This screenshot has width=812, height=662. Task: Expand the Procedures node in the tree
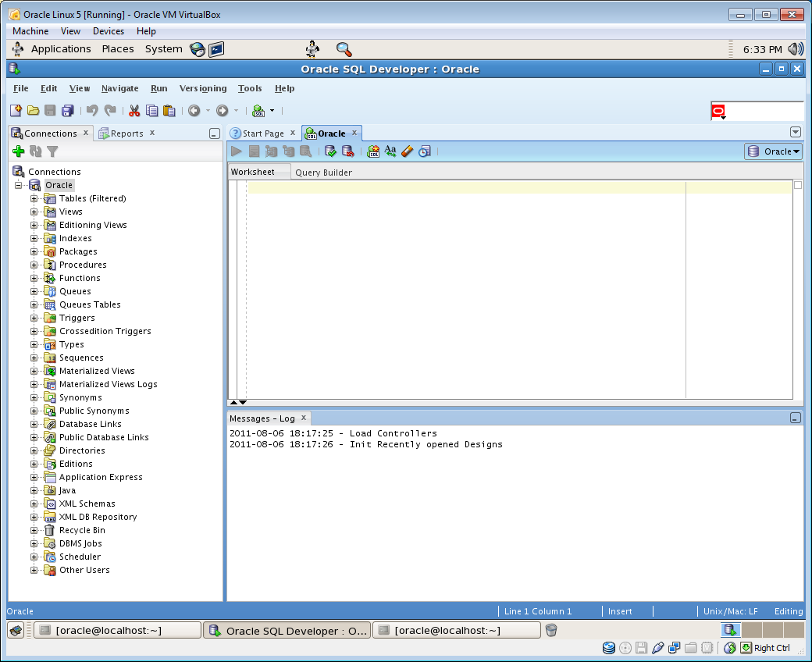click(x=34, y=265)
